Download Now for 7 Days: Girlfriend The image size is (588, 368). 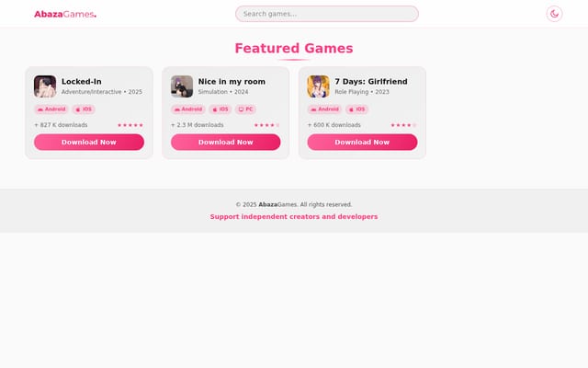tap(362, 143)
